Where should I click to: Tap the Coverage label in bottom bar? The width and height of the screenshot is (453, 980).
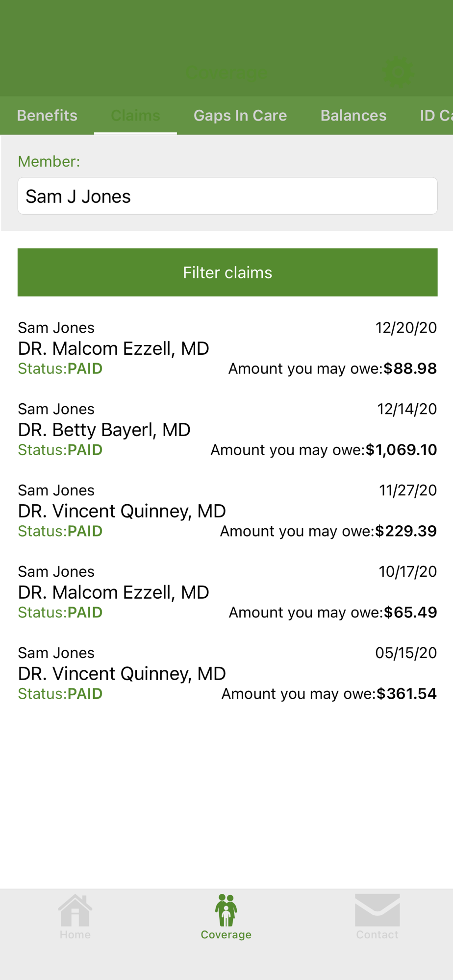226,934
